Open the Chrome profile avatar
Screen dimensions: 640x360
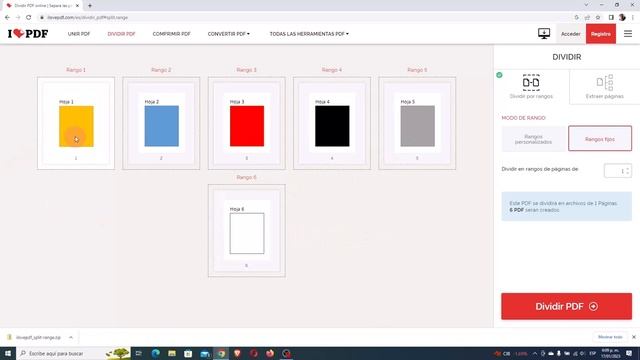point(622,18)
